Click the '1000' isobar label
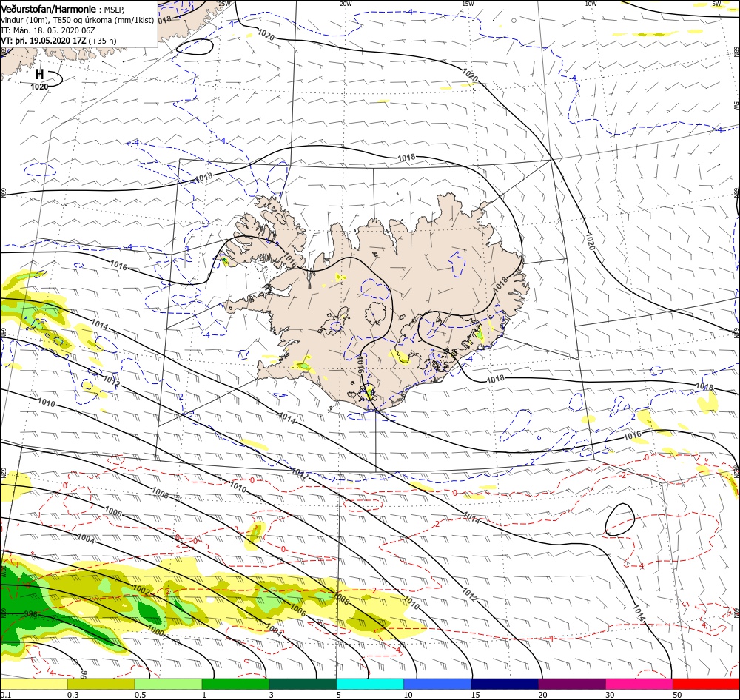 [155, 630]
